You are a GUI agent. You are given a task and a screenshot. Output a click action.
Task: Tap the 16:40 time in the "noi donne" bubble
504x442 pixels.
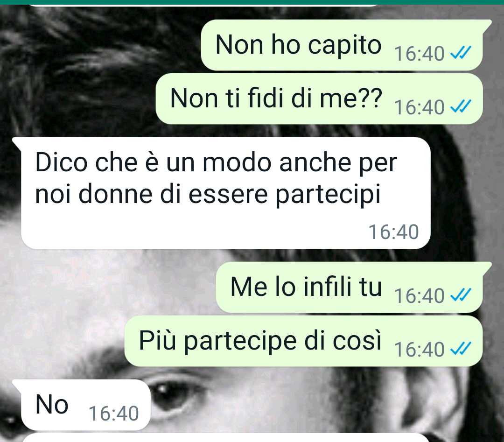click(393, 232)
